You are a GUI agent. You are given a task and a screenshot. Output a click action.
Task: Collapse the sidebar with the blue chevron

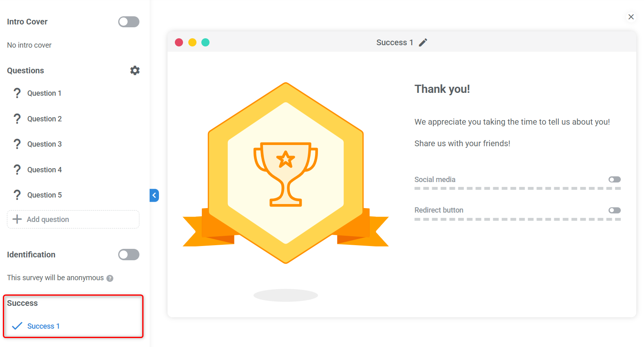tap(154, 195)
